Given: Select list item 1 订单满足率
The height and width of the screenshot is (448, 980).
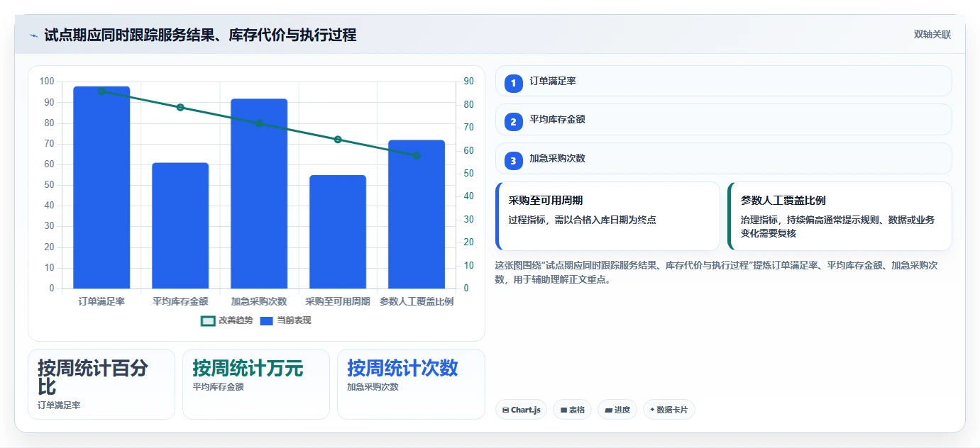Looking at the screenshot, I should pos(723,81).
